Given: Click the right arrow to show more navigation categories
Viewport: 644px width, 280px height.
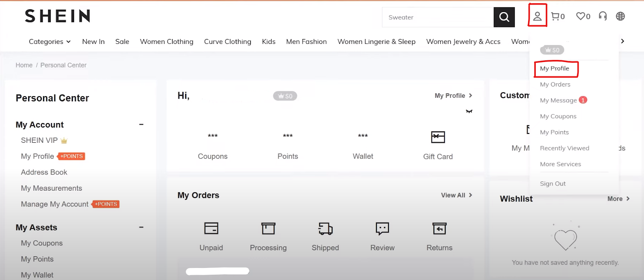Looking at the screenshot, I should point(623,41).
